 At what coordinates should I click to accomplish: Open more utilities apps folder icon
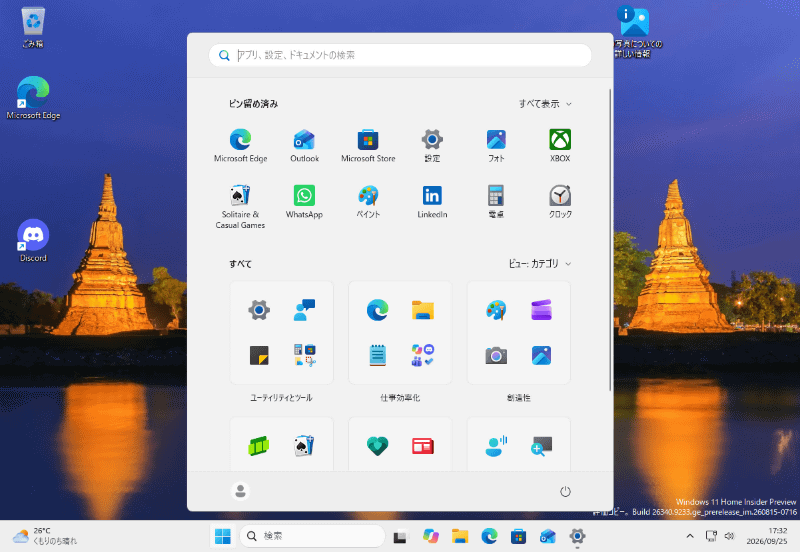tap(305, 355)
